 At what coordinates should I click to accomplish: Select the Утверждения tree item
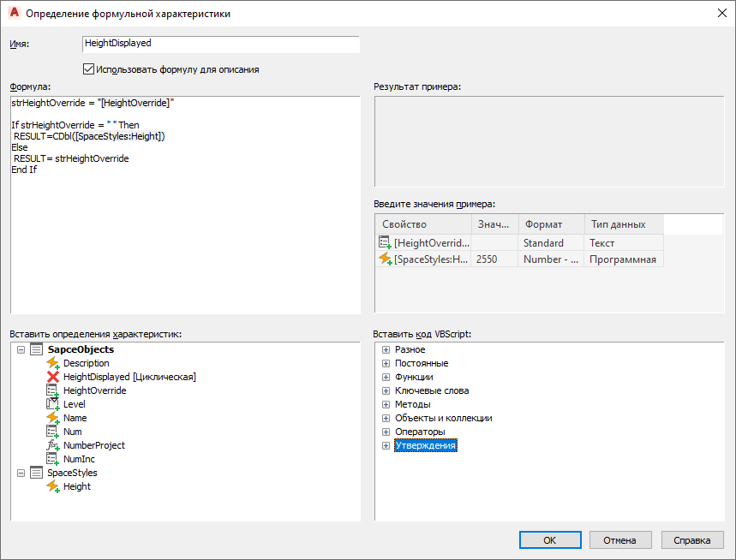coord(425,445)
